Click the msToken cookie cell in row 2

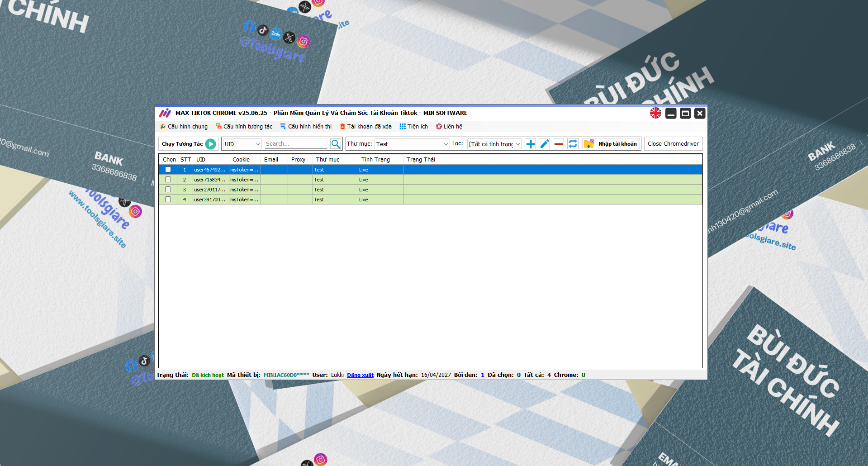point(245,180)
